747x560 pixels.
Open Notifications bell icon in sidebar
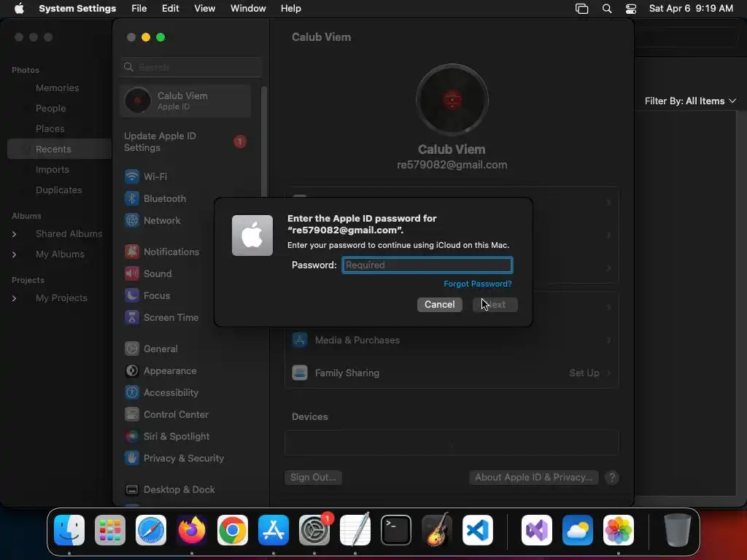132,252
